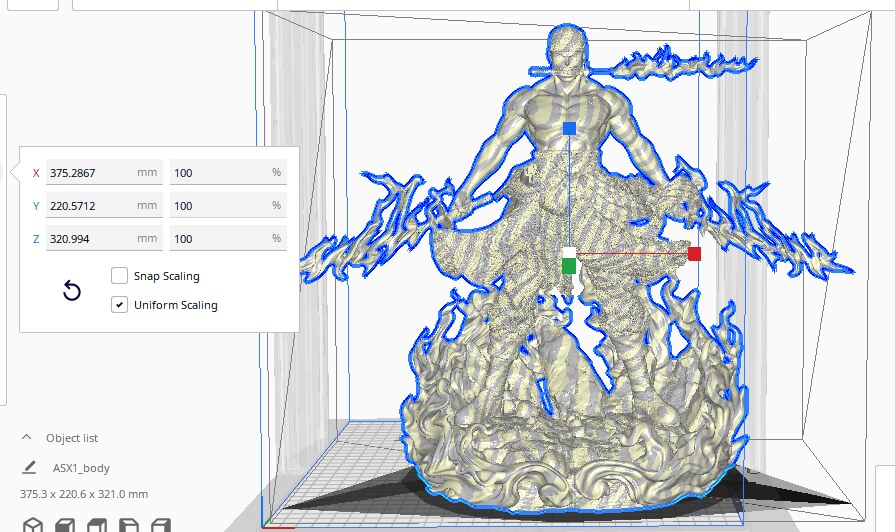Switch to right side view cube icon
Image resolution: width=895 pixels, height=532 pixels.
[161, 525]
